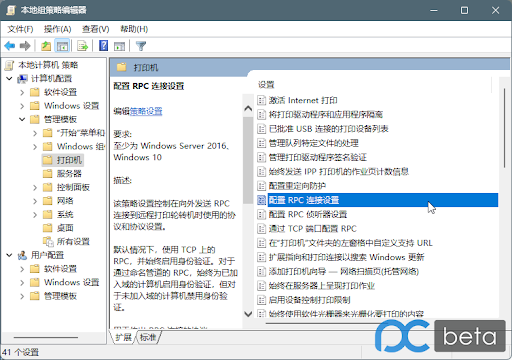Switch to the 标准 tab
The width and height of the screenshot is (512, 360).
[x=148, y=337]
